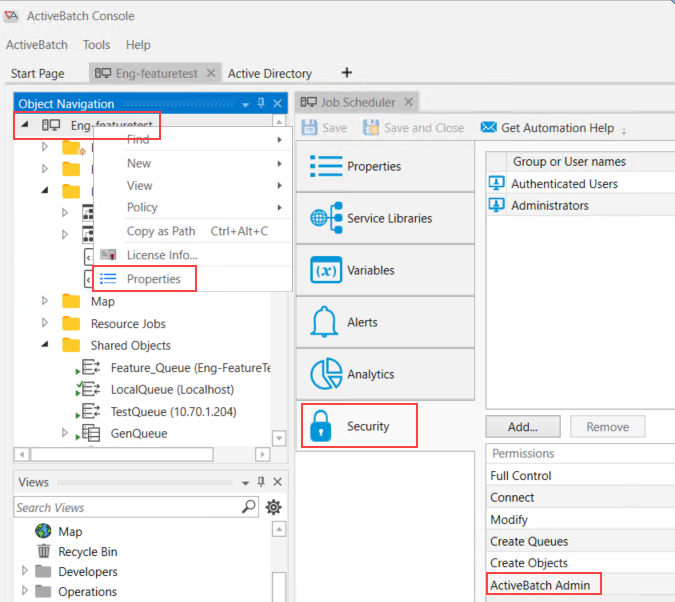This screenshot has width=675, height=602.
Task: Click the Object Navigation horizontal scrollbar
Action: pos(140,455)
